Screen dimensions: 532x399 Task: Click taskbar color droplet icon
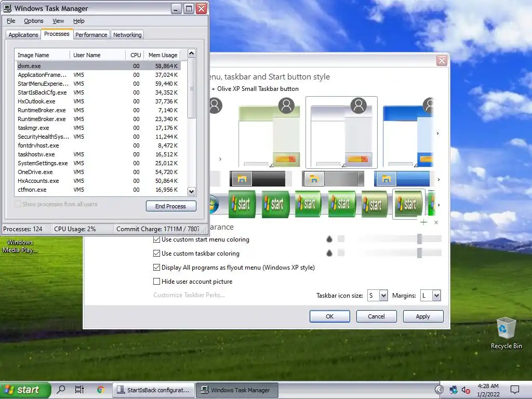[329, 253]
